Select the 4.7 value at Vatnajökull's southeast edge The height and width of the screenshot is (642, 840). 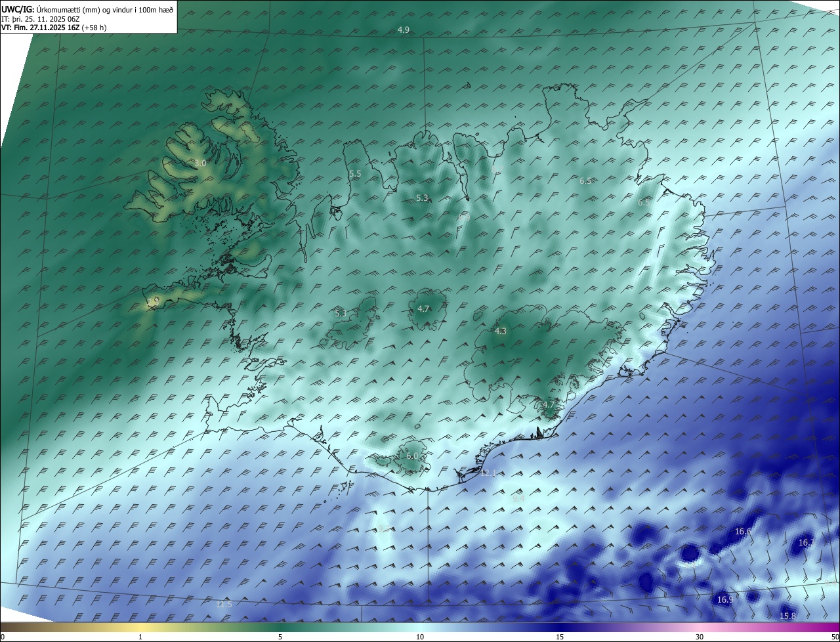click(549, 405)
